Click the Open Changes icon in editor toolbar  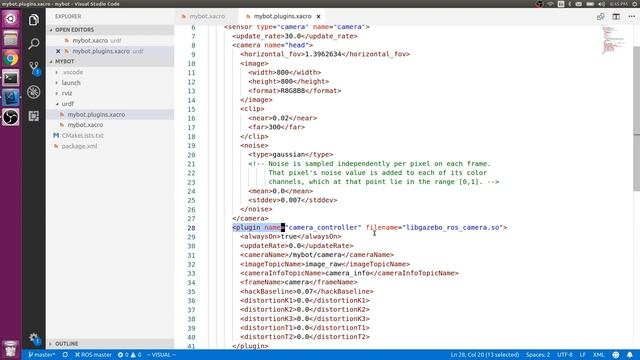click(x=600, y=17)
